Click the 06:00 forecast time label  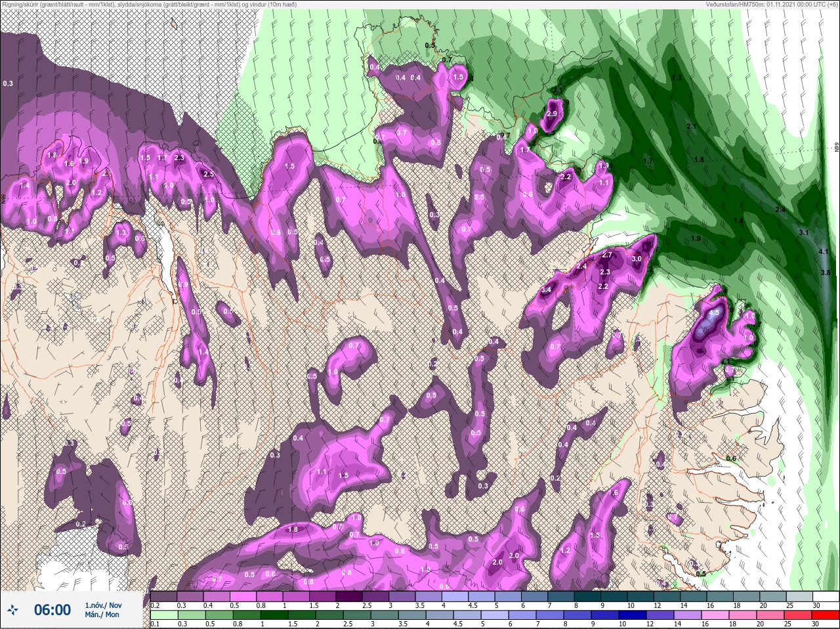point(52,610)
